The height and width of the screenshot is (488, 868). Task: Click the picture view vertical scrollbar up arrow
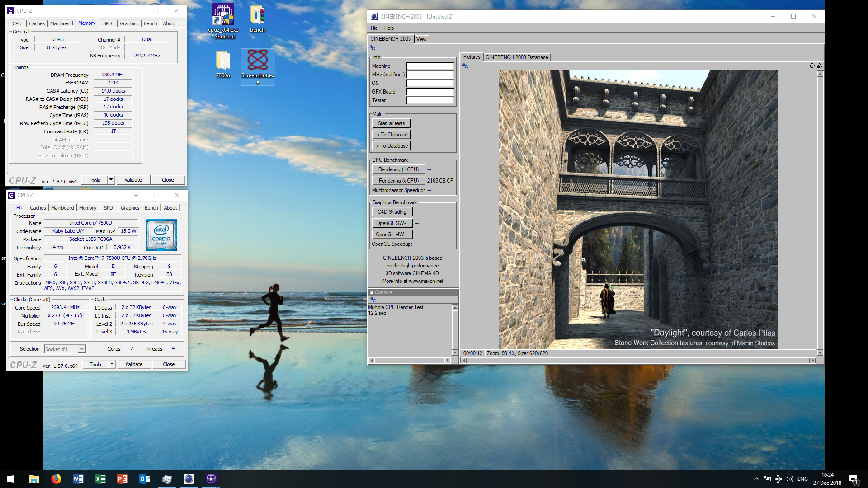(820, 74)
